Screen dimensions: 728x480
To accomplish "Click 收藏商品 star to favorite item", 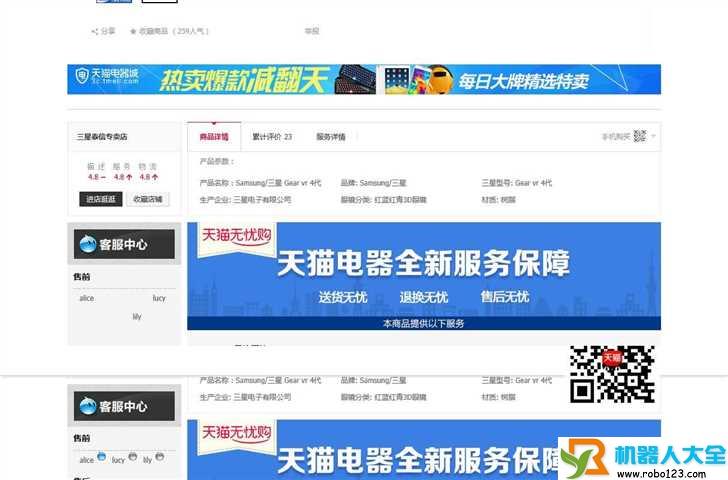I will point(133,32).
